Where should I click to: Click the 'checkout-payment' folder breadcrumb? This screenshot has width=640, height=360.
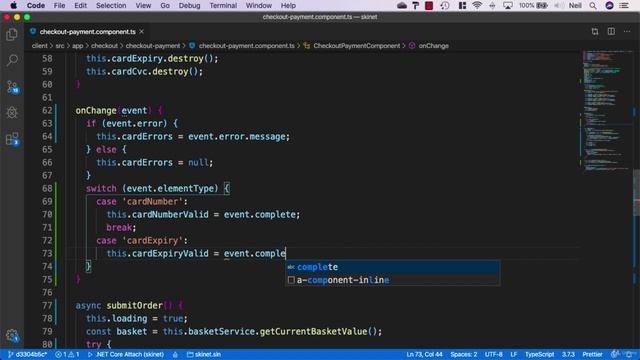[x=153, y=46]
